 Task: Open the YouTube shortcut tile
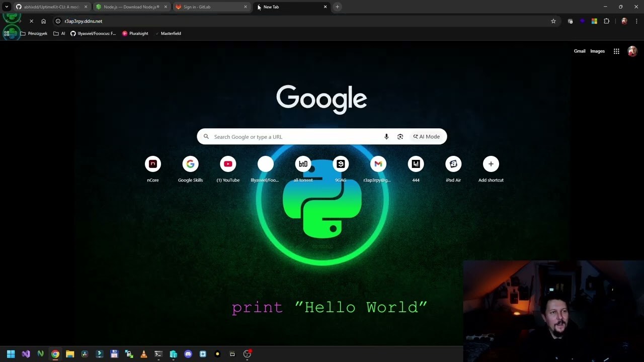(228, 169)
